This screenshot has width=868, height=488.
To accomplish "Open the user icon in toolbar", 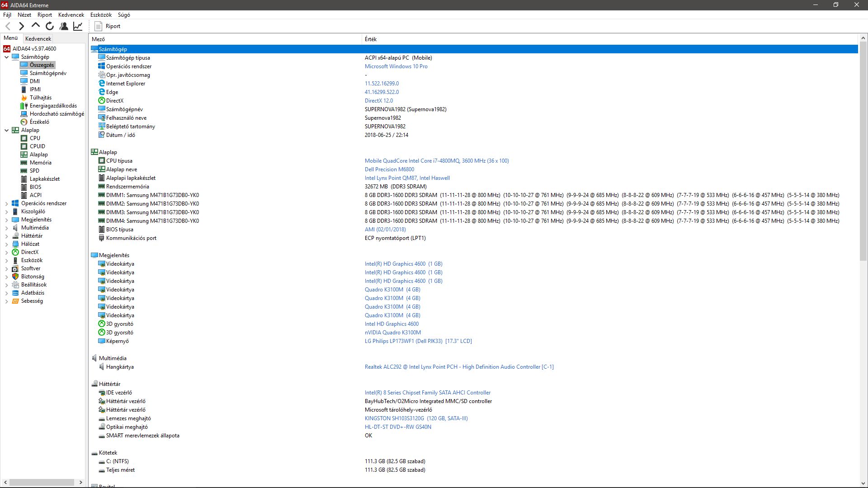I will coord(64,26).
